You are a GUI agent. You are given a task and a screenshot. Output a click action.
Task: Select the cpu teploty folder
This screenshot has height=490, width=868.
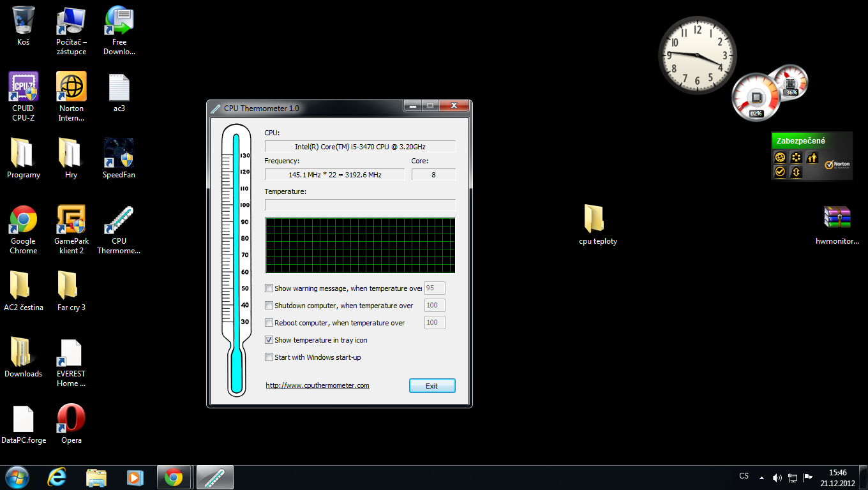(x=598, y=225)
